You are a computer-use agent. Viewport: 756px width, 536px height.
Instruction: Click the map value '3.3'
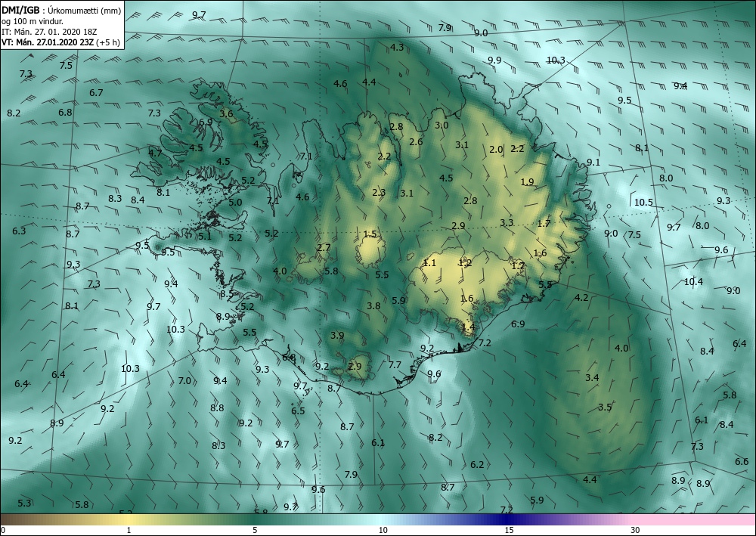click(507, 223)
